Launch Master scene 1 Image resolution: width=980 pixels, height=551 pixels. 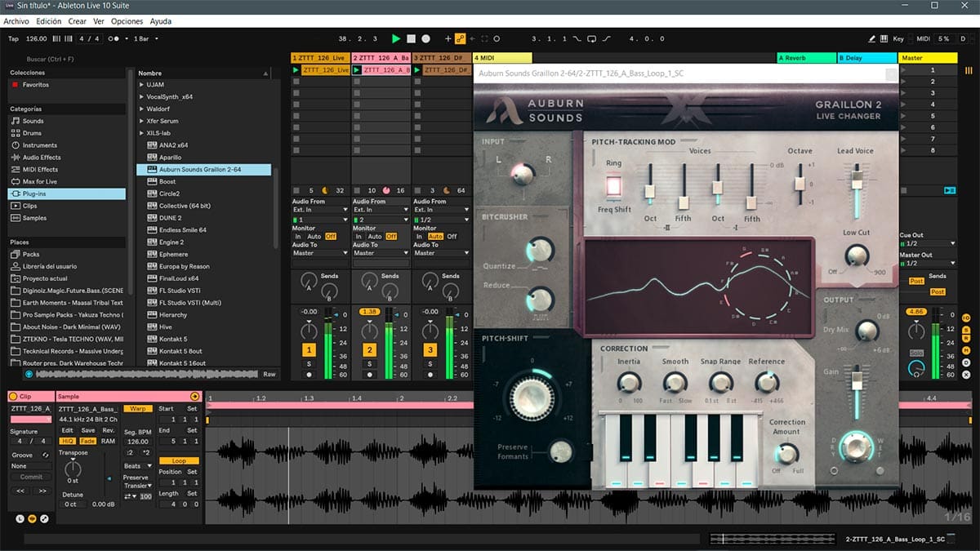(x=903, y=70)
